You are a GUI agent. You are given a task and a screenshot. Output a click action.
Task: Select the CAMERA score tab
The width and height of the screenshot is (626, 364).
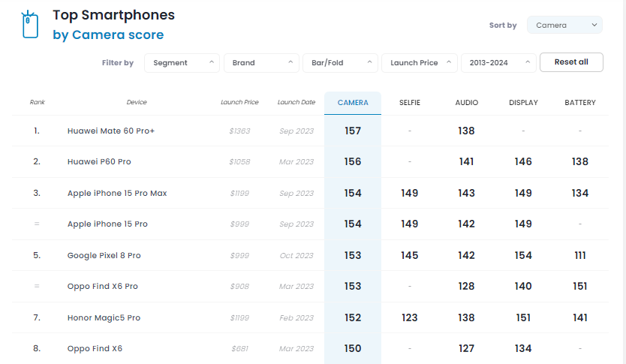coord(353,103)
